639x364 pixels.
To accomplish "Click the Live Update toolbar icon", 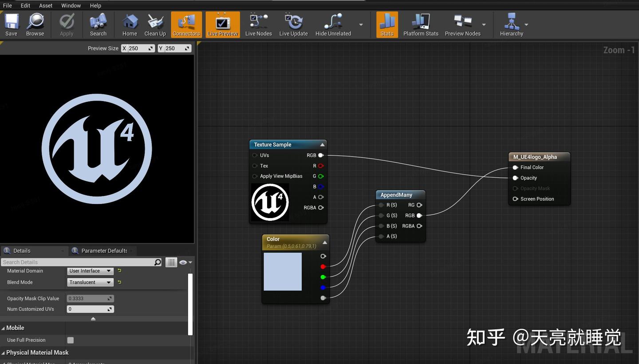I will click(x=293, y=24).
